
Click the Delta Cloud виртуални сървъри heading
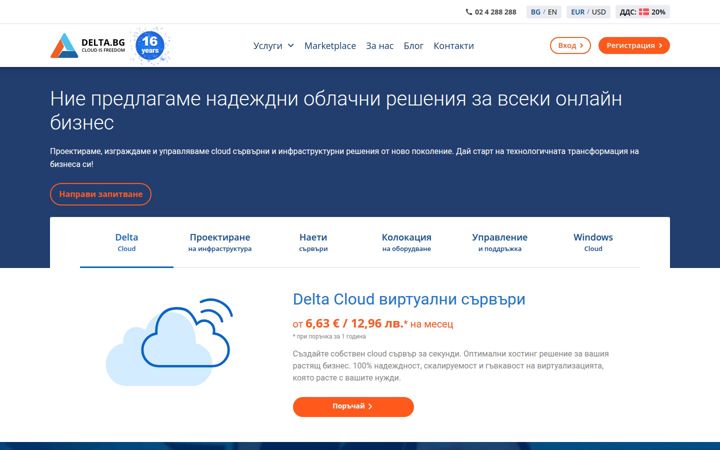(409, 299)
